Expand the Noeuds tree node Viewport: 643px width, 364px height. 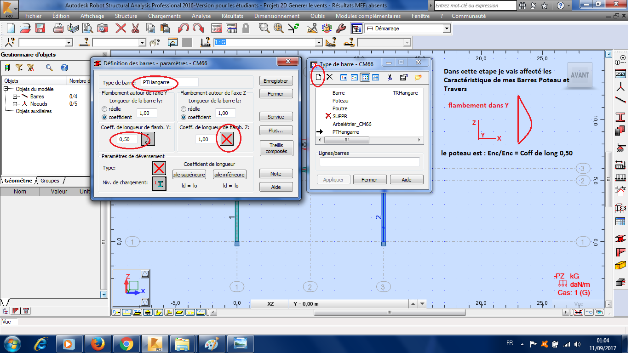[x=15, y=104]
